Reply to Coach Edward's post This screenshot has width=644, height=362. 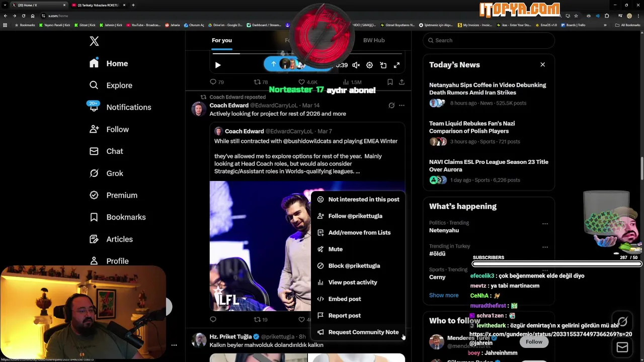tap(213, 319)
